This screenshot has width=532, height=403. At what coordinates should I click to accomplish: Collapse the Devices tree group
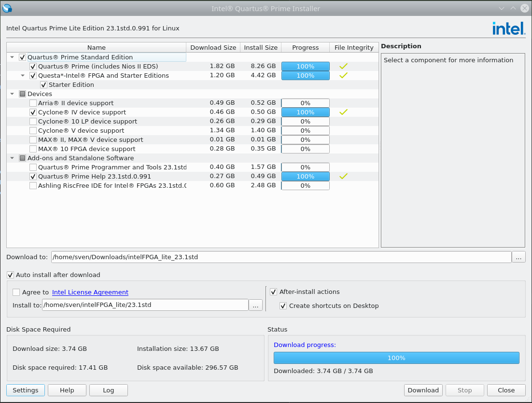[x=12, y=94]
